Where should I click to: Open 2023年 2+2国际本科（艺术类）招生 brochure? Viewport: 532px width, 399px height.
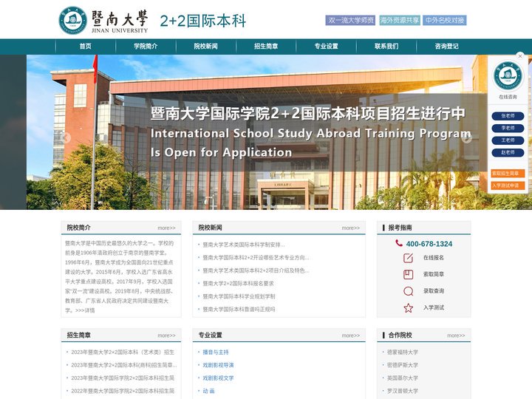[123, 352]
